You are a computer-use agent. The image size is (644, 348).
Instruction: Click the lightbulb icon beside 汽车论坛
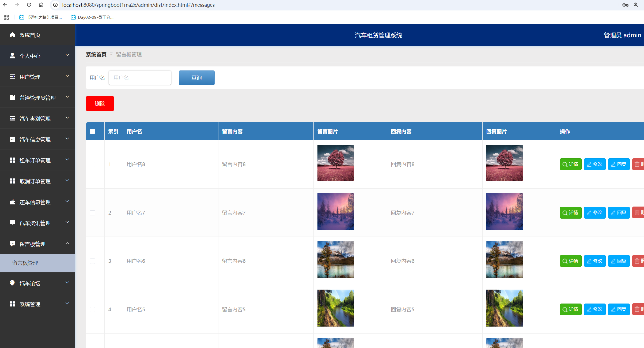pyautogui.click(x=12, y=283)
